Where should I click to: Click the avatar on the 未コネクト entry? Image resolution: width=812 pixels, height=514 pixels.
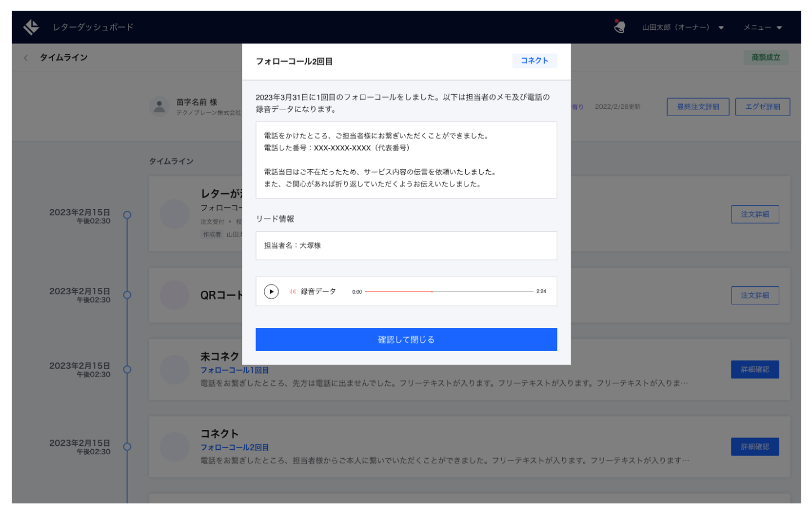174,369
